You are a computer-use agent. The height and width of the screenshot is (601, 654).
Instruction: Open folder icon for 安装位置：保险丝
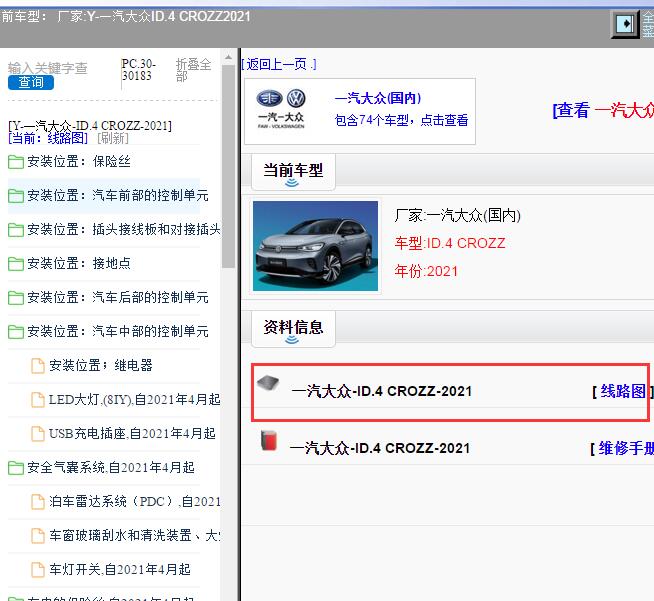[x=16, y=162]
